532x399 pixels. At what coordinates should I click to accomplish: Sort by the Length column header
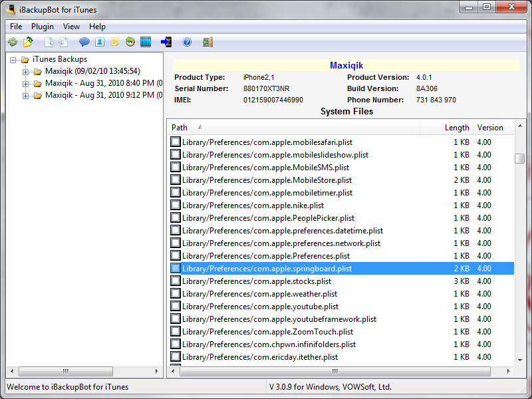(446, 128)
